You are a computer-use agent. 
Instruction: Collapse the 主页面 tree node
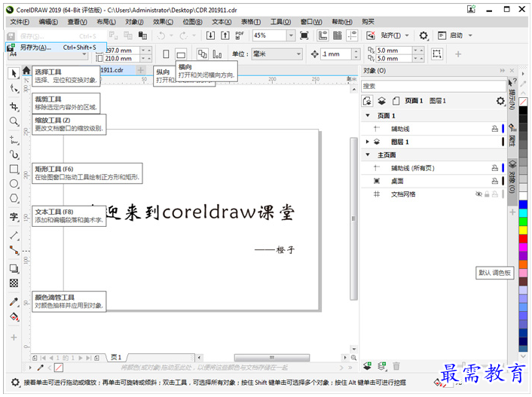coord(368,154)
